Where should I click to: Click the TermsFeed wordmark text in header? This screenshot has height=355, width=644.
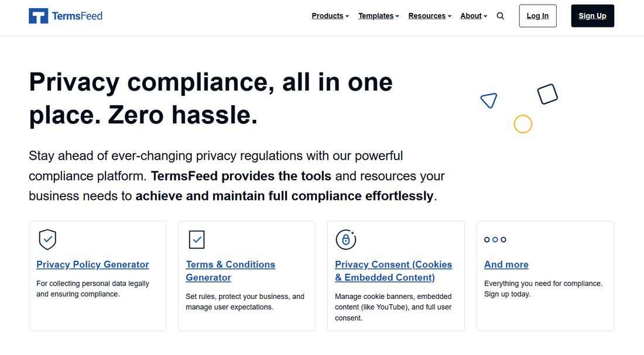(x=77, y=16)
